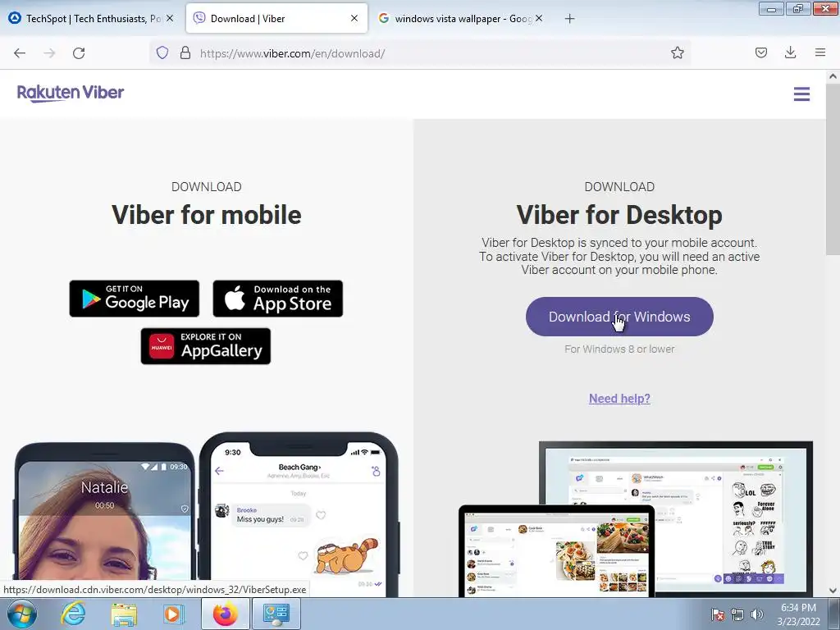The image size is (840, 630).
Task: Open the Action Center flag icon
Action: point(718,614)
